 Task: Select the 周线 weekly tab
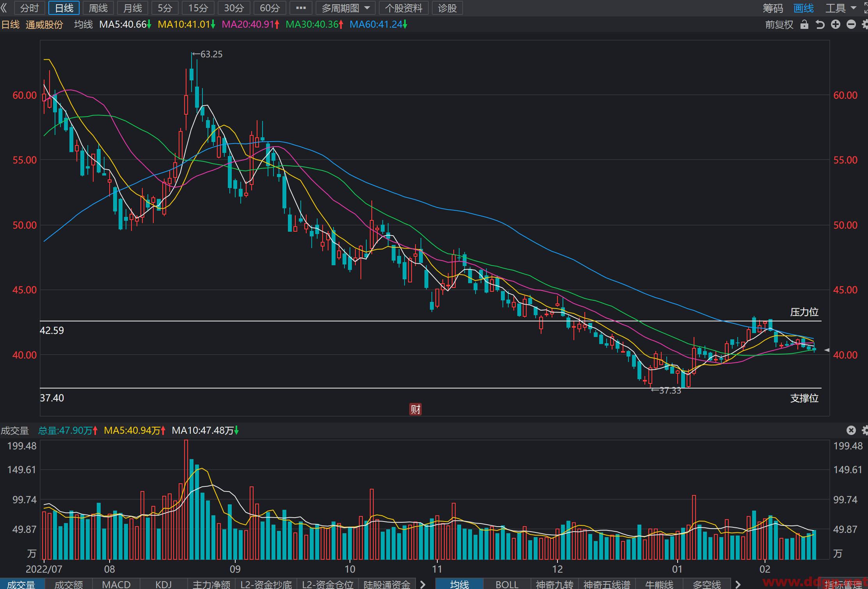click(98, 8)
